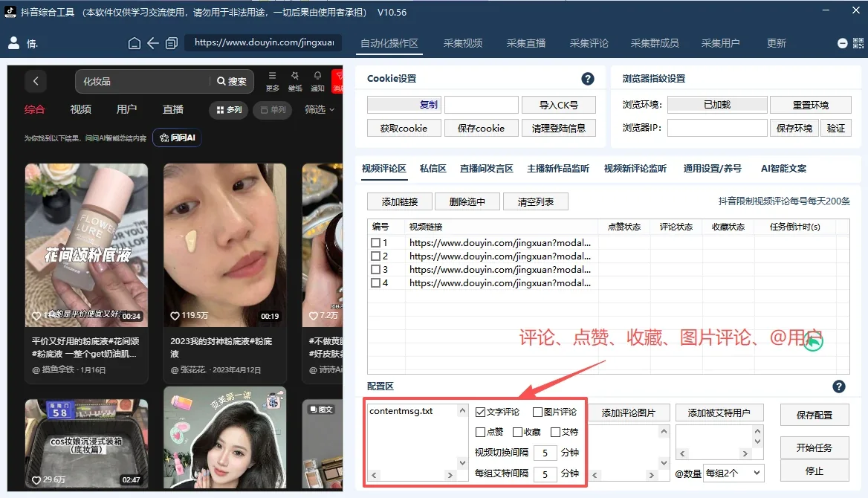
Task: Click the 清空列表 button
Action: (535, 201)
